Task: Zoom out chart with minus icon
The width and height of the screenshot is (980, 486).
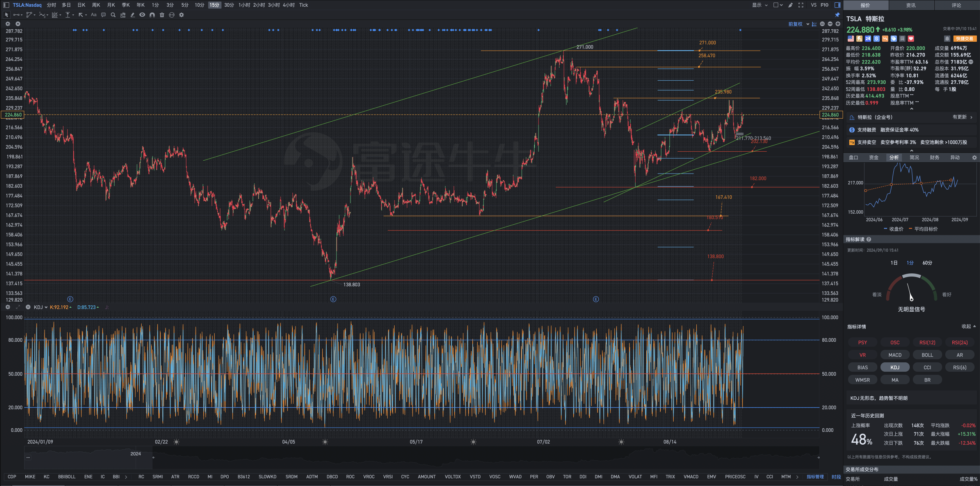Action: 830,24
